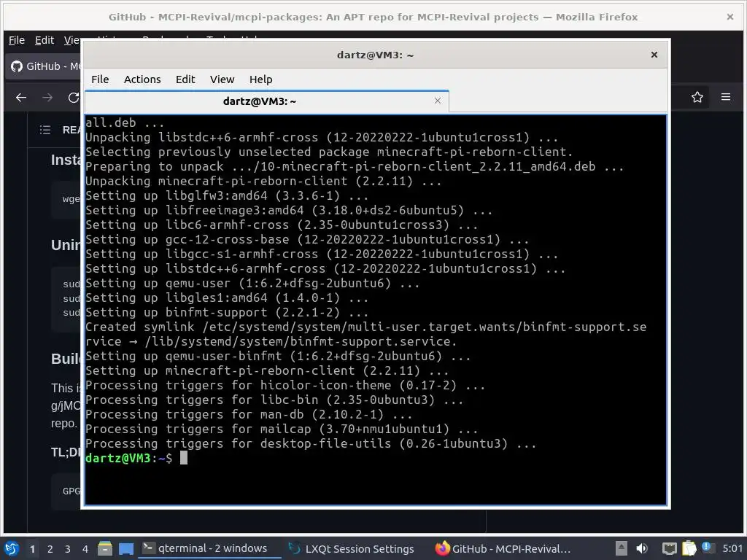
Task: Click 'Setting up libglfw3:amd64 (3.3.6-1)' line
Action: coord(227,195)
